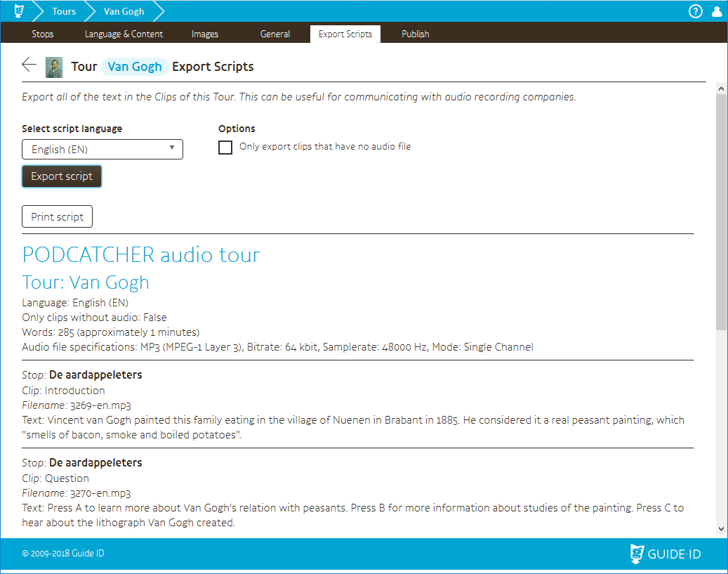Click the 'Only clips without audio: False' line
This screenshot has width=728, height=574.
pyautogui.click(x=94, y=318)
